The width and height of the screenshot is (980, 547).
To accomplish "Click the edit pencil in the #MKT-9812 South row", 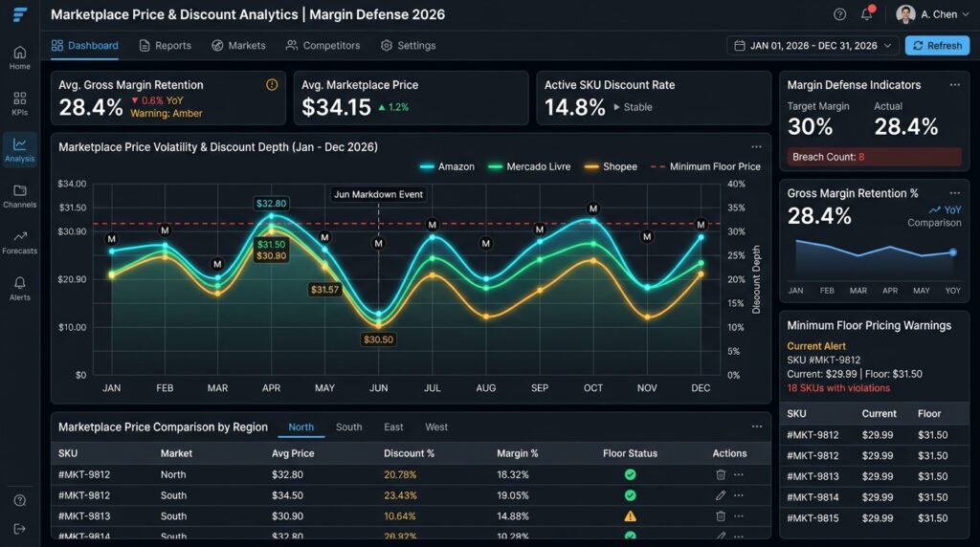I will (721, 495).
